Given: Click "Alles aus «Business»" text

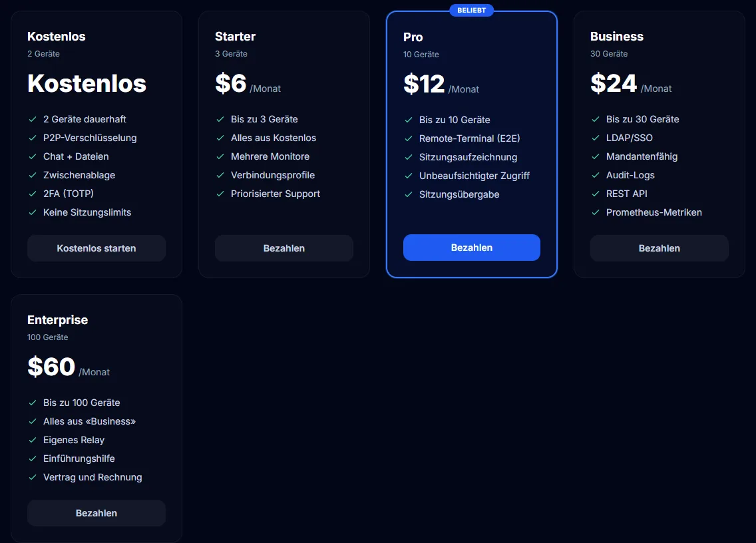Looking at the screenshot, I should [x=90, y=421].
